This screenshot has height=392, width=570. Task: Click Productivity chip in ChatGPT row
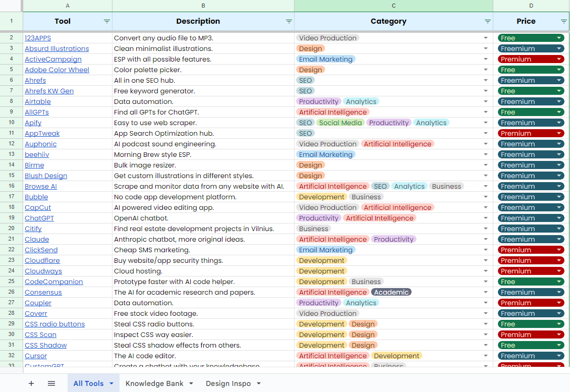click(318, 218)
